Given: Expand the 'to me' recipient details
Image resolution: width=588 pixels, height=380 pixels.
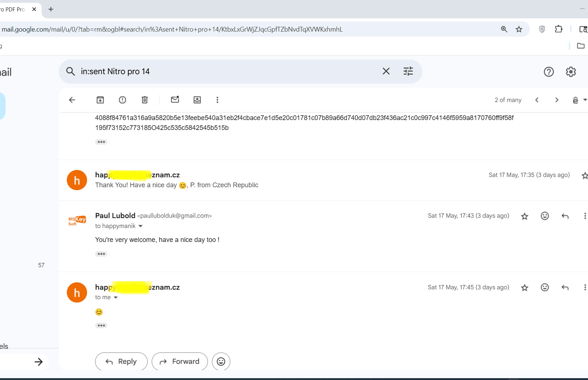Looking at the screenshot, I should pyautogui.click(x=116, y=297).
